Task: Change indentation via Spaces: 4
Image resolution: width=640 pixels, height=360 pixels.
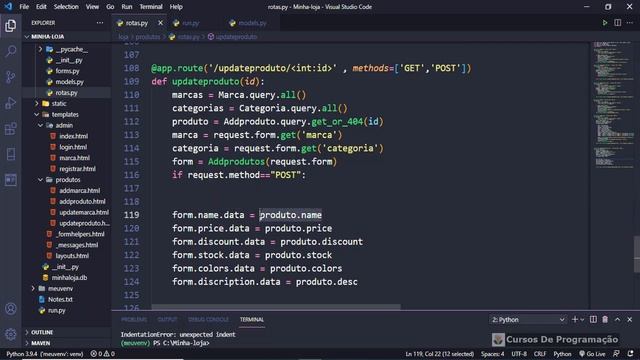Action: pyautogui.click(x=492, y=354)
